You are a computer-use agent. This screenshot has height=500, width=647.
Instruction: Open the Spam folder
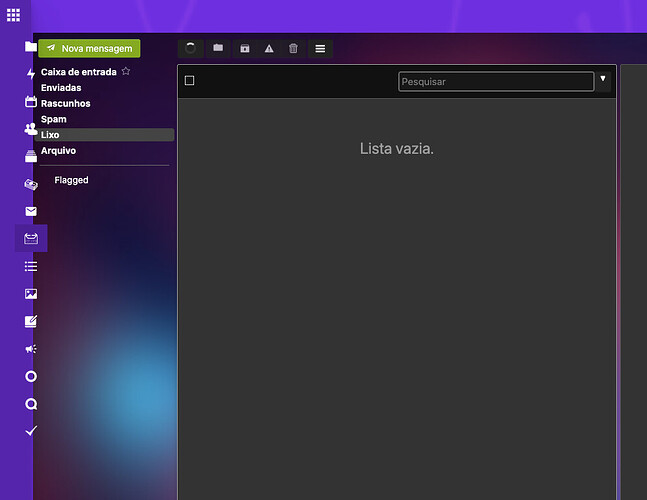point(54,119)
